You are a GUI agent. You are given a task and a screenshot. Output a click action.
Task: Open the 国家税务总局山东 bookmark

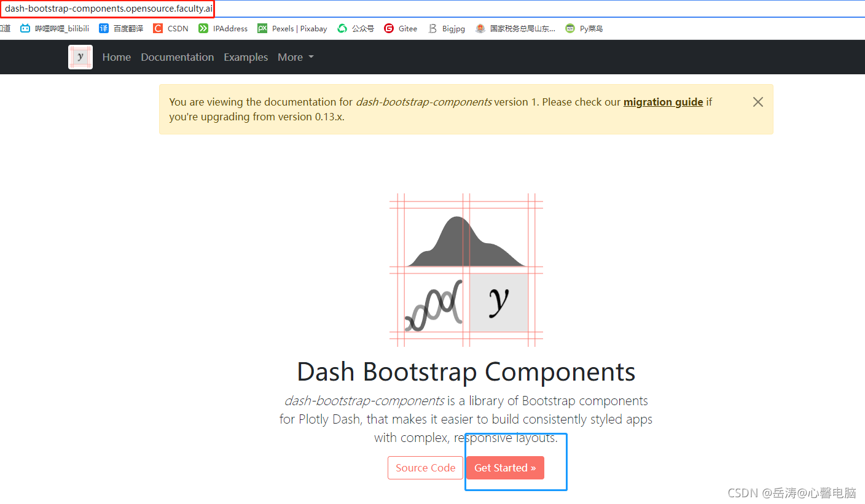point(515,28)
